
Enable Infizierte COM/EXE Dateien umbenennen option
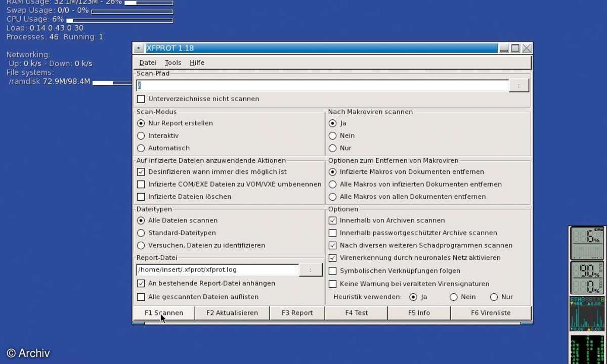click(x=141, y=185)
